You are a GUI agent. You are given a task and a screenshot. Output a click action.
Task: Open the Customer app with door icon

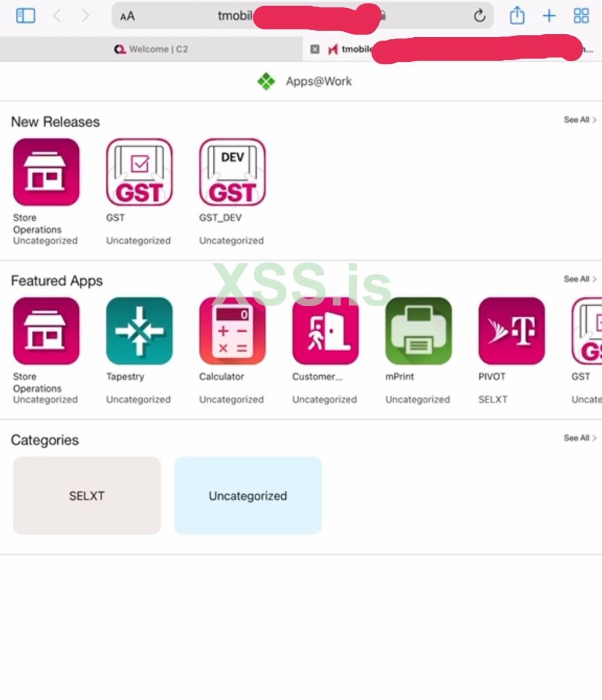(325, 331)
